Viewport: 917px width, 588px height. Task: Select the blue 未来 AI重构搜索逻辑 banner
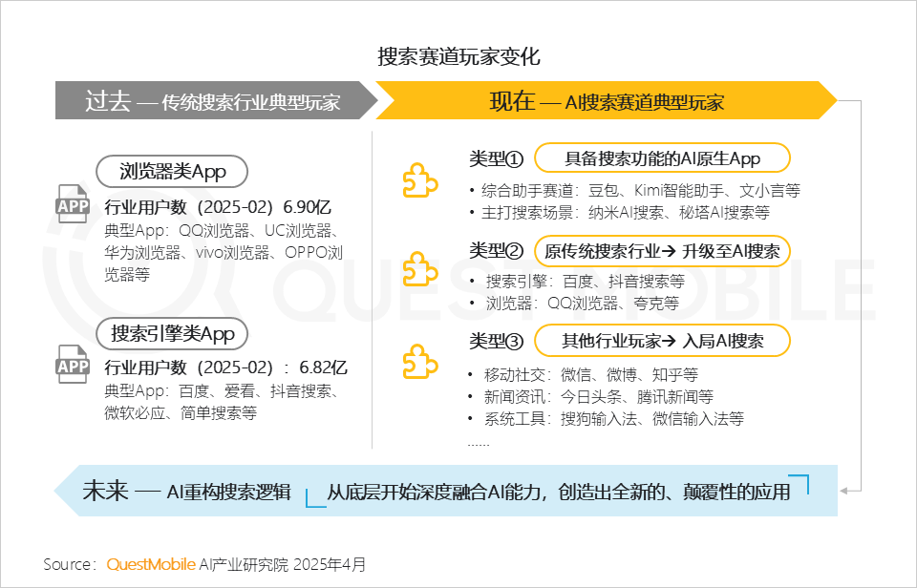tap(186, 492)
